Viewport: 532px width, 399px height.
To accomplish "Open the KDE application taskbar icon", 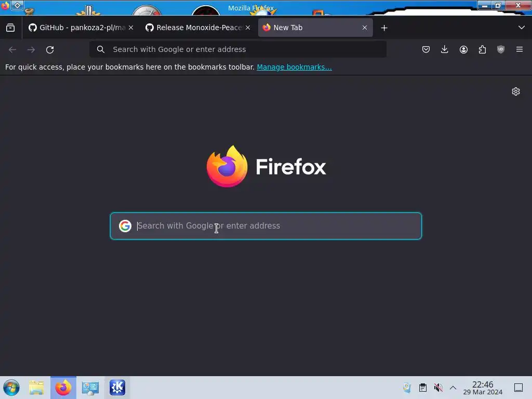I will 117,388.
